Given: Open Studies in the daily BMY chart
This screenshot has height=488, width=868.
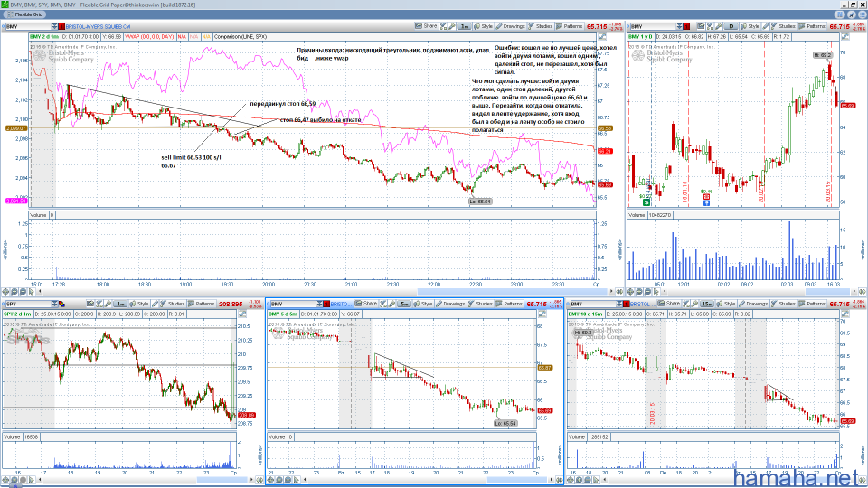Looking at the screenshot, I should tap(781, 26).
